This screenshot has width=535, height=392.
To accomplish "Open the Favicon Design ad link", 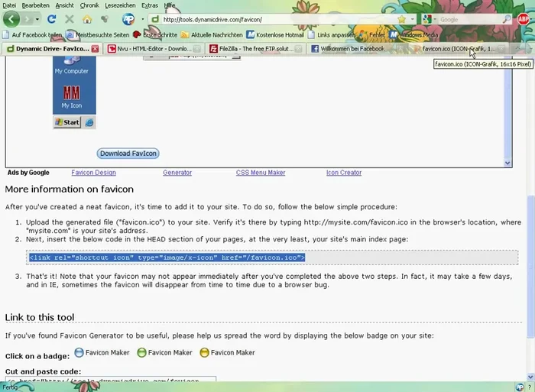I will (x=93, y=173).
